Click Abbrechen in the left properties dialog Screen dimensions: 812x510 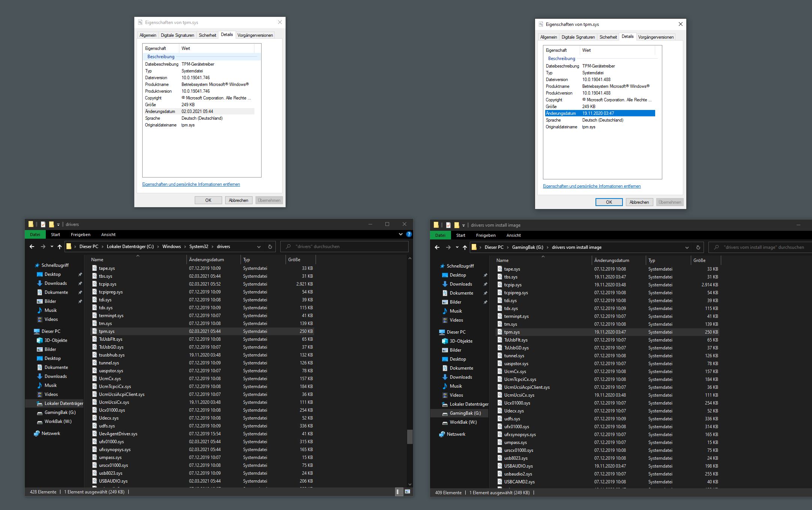tap(238, 200)
